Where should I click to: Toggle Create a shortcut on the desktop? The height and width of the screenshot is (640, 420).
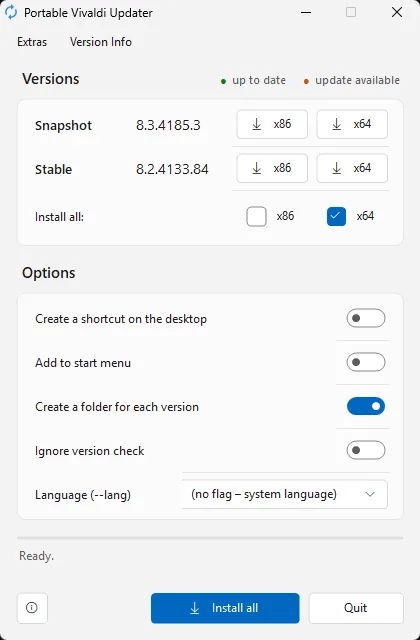366,318
